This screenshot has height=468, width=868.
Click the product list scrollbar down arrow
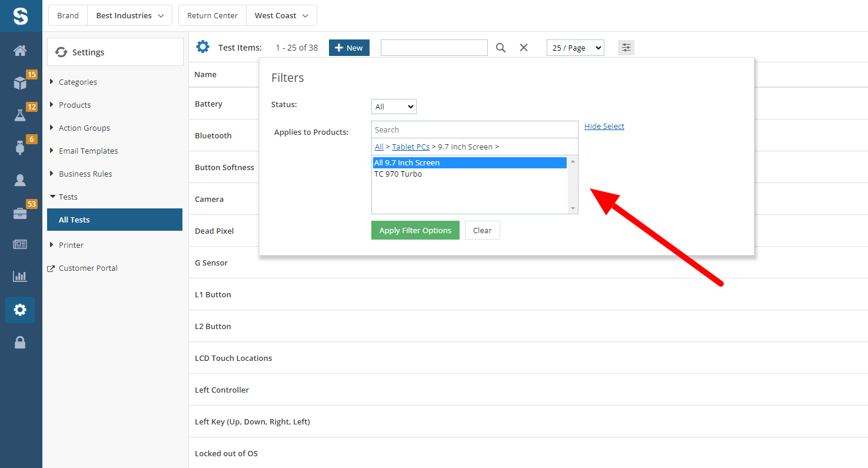click(573, 208)
